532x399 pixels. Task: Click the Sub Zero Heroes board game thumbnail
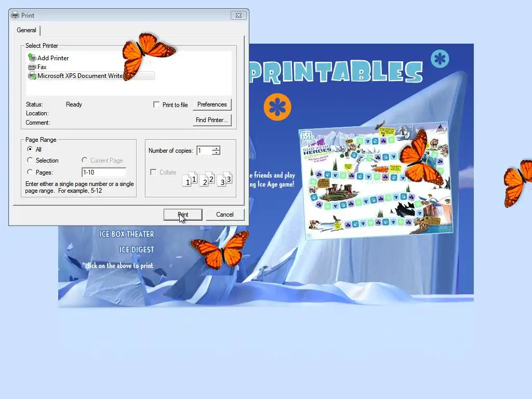click(x=376, y=181)
